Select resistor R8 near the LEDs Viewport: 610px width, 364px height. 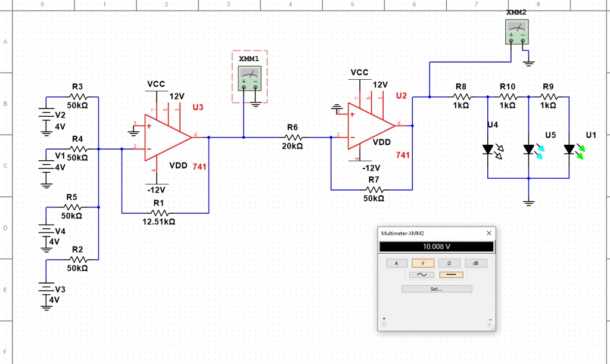click(463, 95)
